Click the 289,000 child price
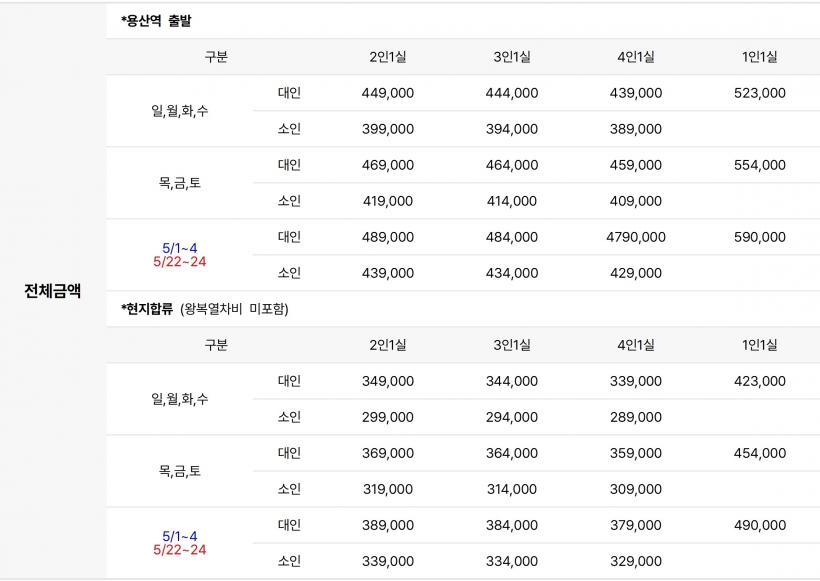The height and width of the screenshot is (581, 820). click(635, 417)
